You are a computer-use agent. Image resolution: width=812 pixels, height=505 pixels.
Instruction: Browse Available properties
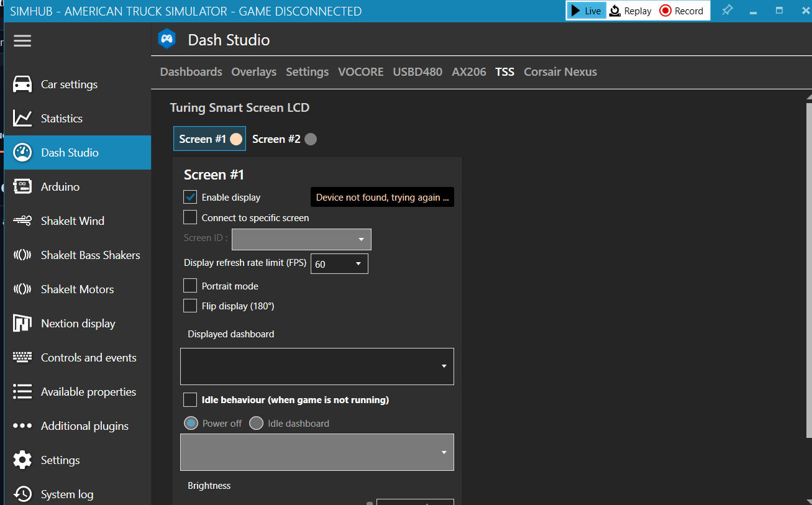[88, 391]
